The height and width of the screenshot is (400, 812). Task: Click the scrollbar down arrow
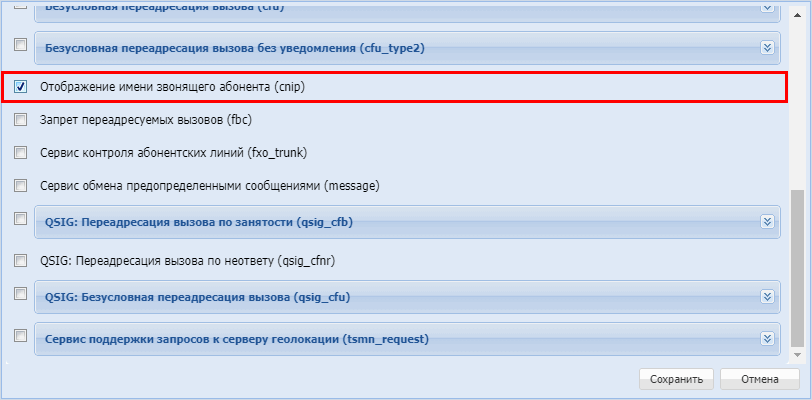point(796,354)
